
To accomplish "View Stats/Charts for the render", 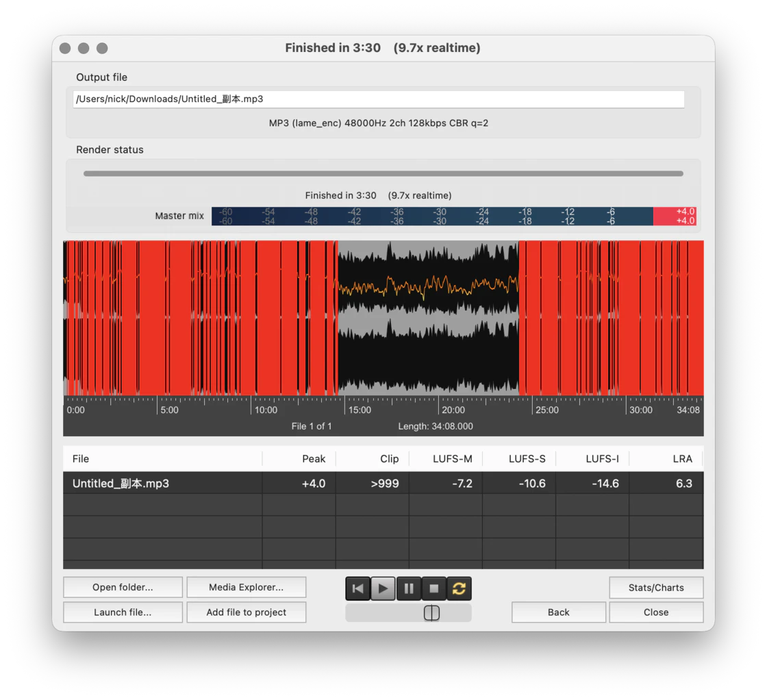I will click(x=655, y=587).
